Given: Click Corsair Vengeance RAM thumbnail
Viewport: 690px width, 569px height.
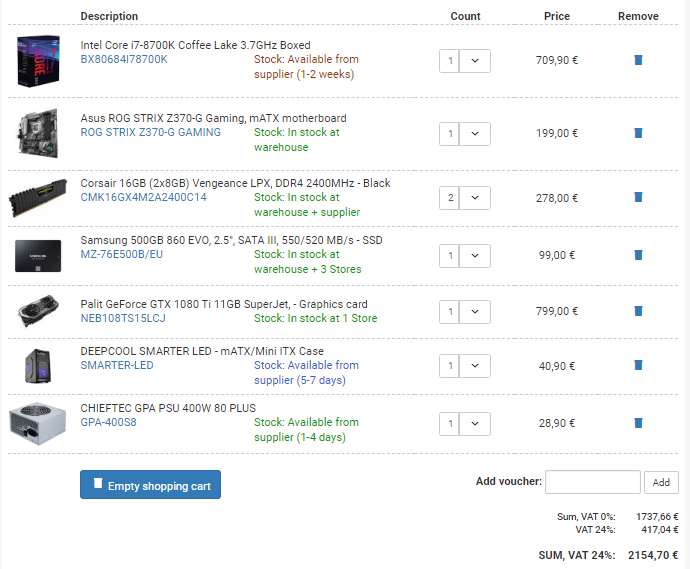Looking at the screenshot, I should (x=38, y=198).
